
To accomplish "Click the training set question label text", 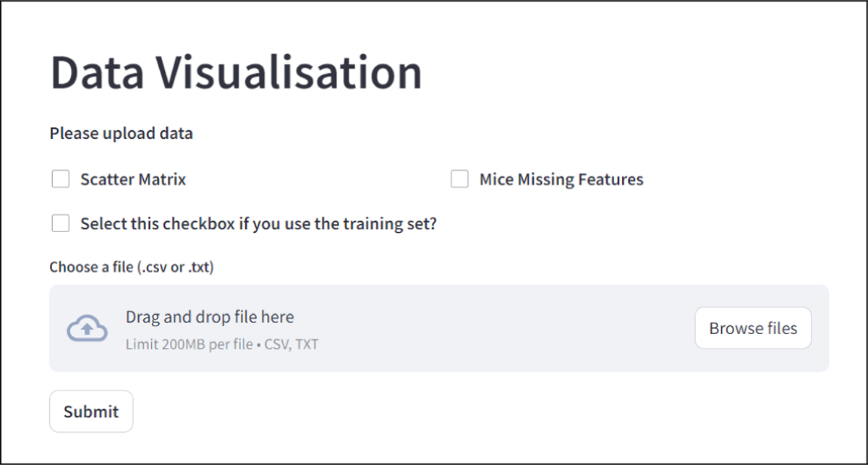I will coord(258,224).
